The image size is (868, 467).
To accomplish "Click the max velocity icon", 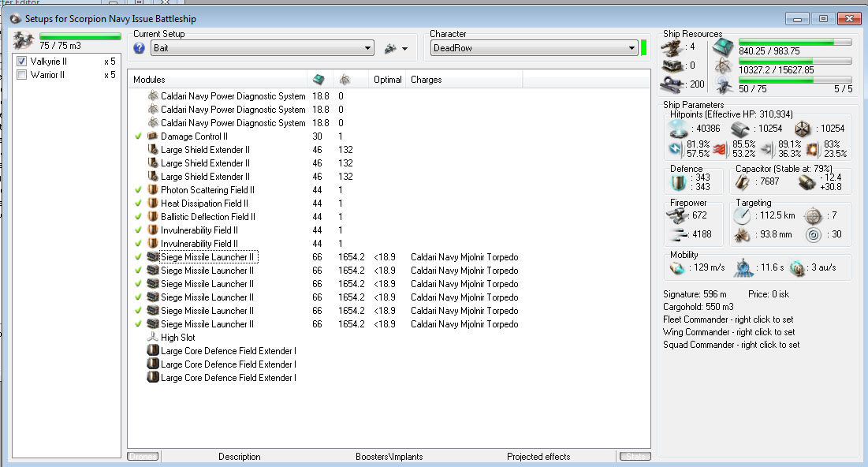I will pos(676,268).
